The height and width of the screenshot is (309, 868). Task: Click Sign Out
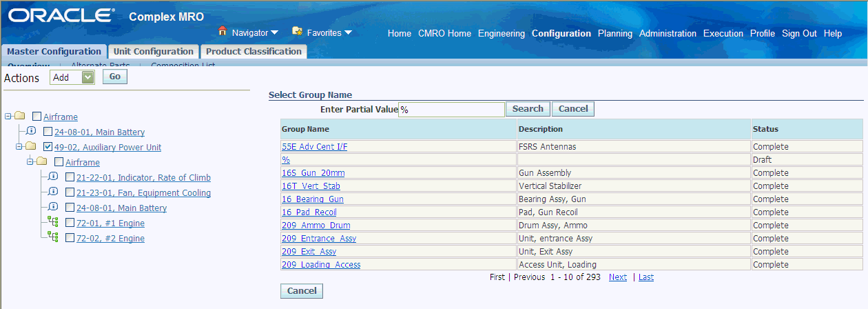pyautogui.click(x=799, y=33)
